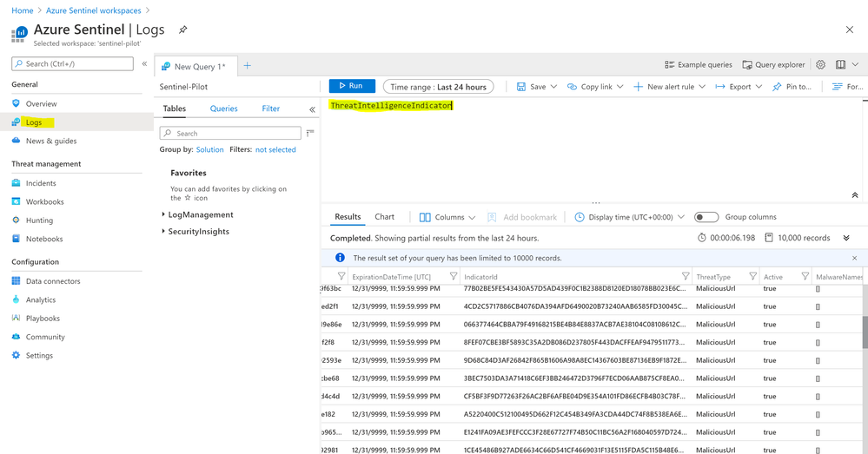The image size is (868, 454).
Task: Open the Overview page icon
Action: pos(16,103)
